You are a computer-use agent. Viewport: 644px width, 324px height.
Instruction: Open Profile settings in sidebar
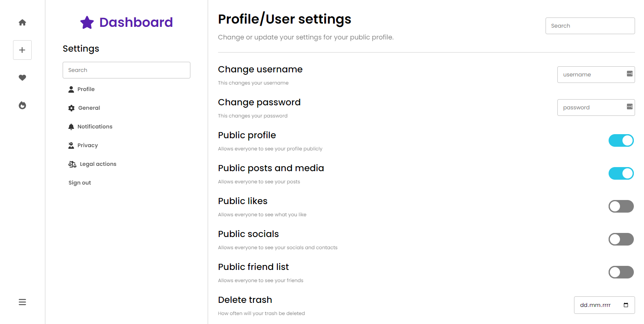86,89
